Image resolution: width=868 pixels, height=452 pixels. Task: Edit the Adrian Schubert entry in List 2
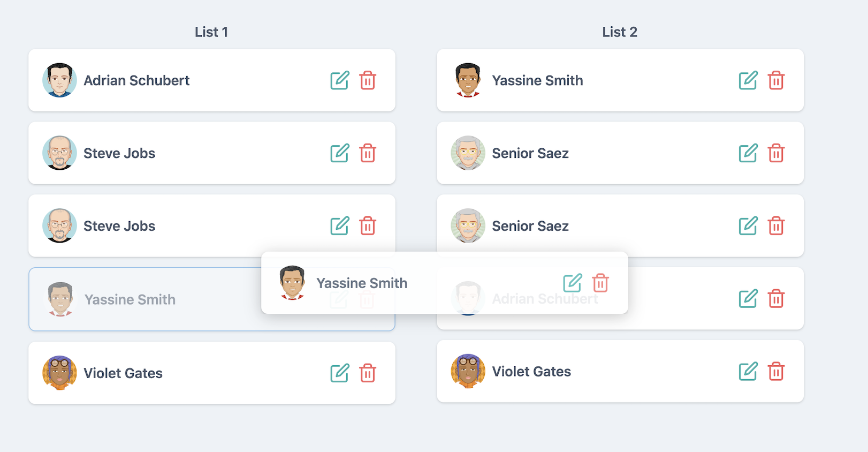point(748,298)
